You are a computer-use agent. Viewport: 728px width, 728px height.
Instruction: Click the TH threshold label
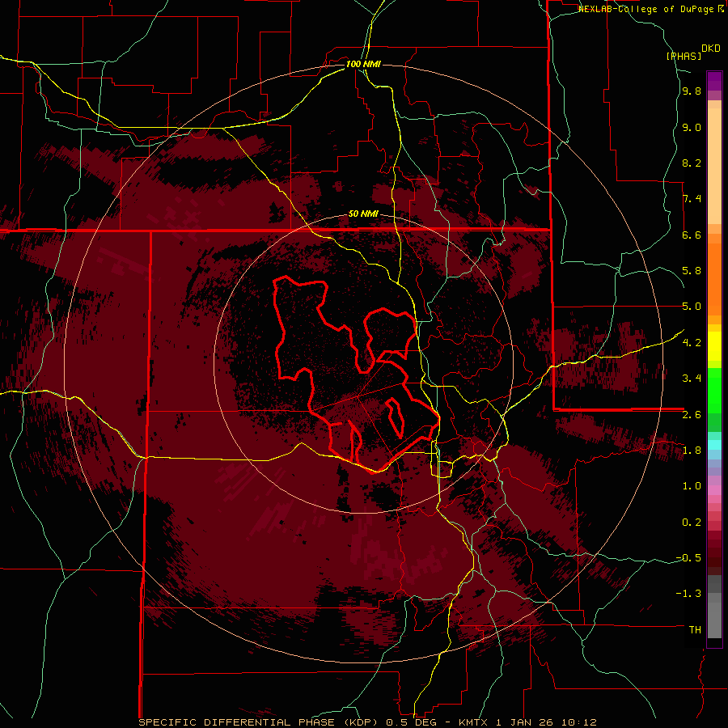(x=695, y=630)
